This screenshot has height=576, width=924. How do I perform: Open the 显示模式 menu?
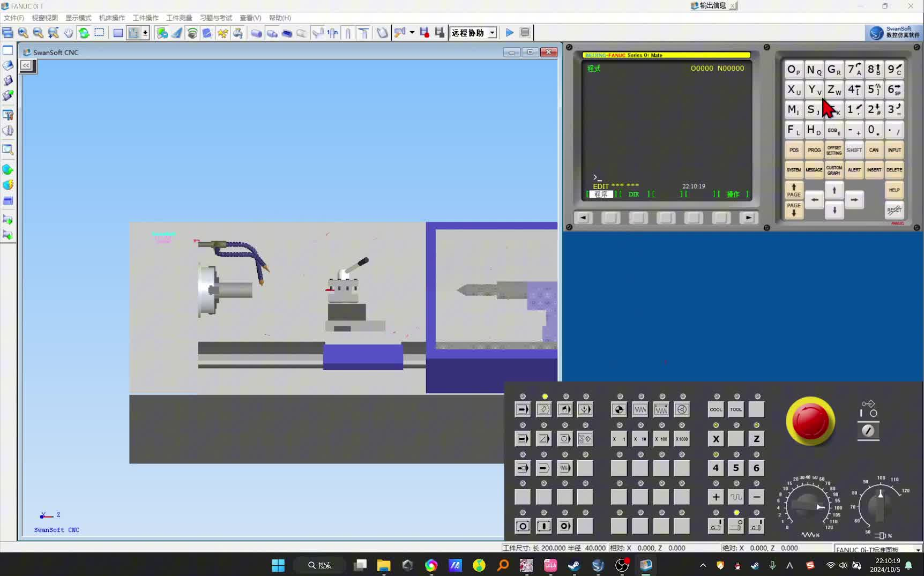pyautogui.click(x=78, y=18)
